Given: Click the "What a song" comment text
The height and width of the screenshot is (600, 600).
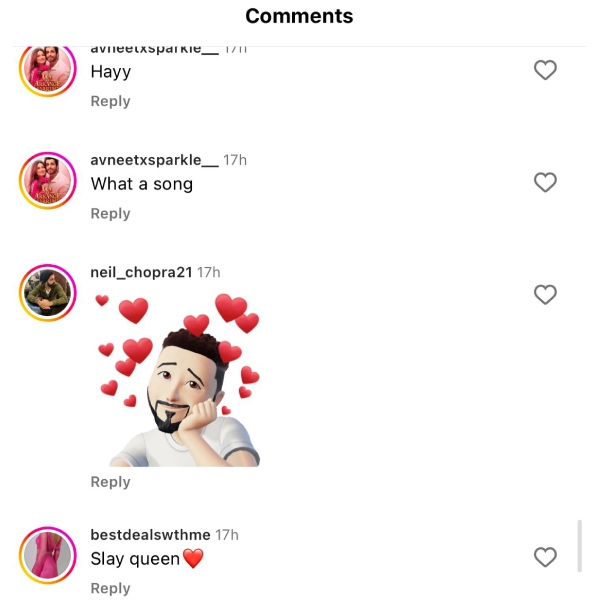Looking at the screenshot, I should pyautogui.click(x=141, y=184).
